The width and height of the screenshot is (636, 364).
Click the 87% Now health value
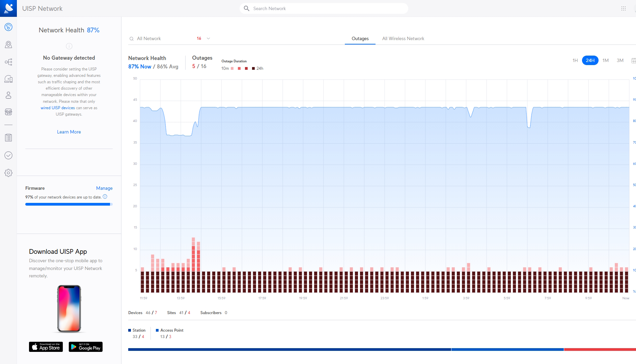pos(140,67)
